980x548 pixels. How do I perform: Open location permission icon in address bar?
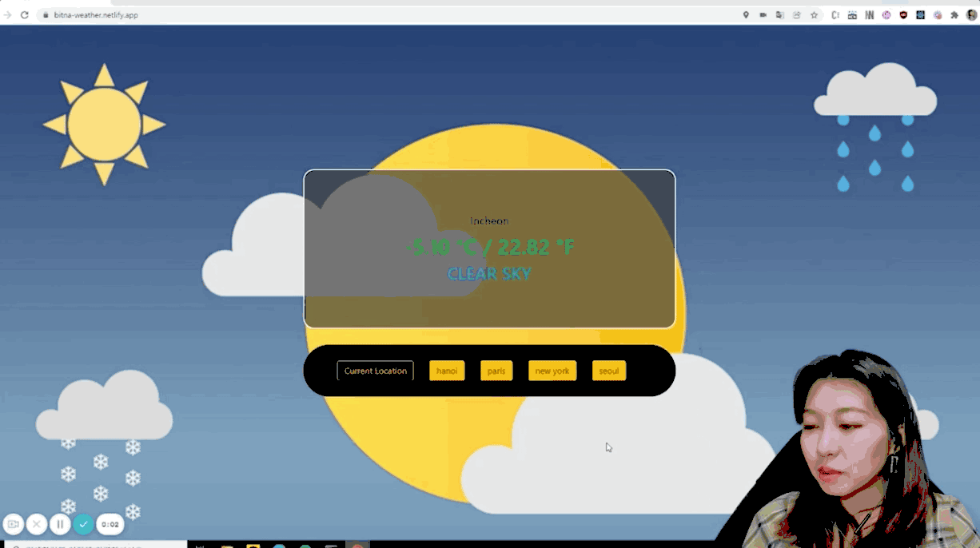[x=746, y=14]
